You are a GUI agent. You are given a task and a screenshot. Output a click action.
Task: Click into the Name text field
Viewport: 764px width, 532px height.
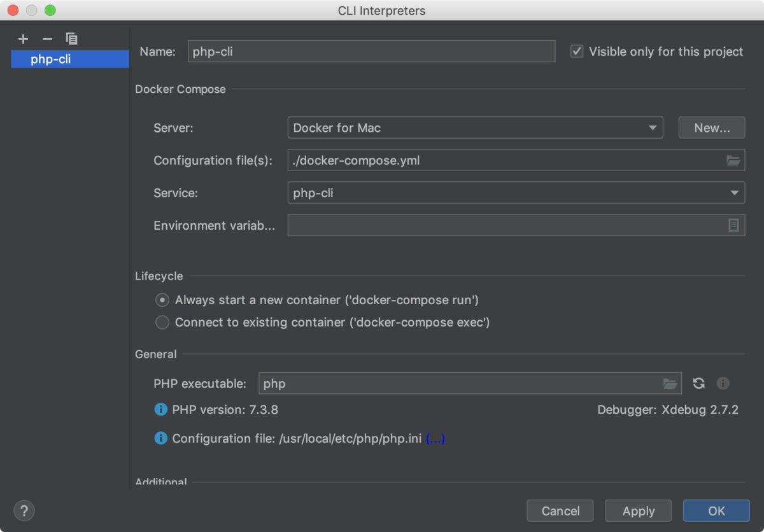pos(372,52)
